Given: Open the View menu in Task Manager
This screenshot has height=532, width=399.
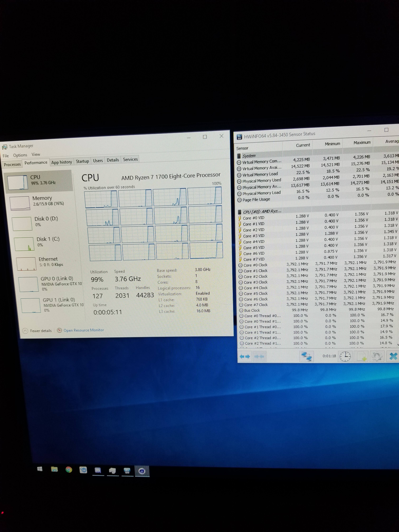Looking at the screenshot, I should click(36, 154).
